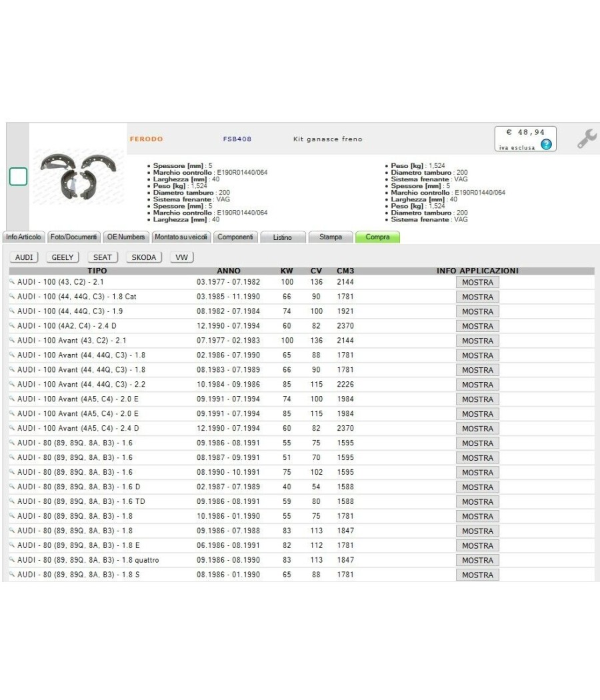Click the KW column header
Image resolution: width=600 pixels, height=700 pixels.
(287, 271)
